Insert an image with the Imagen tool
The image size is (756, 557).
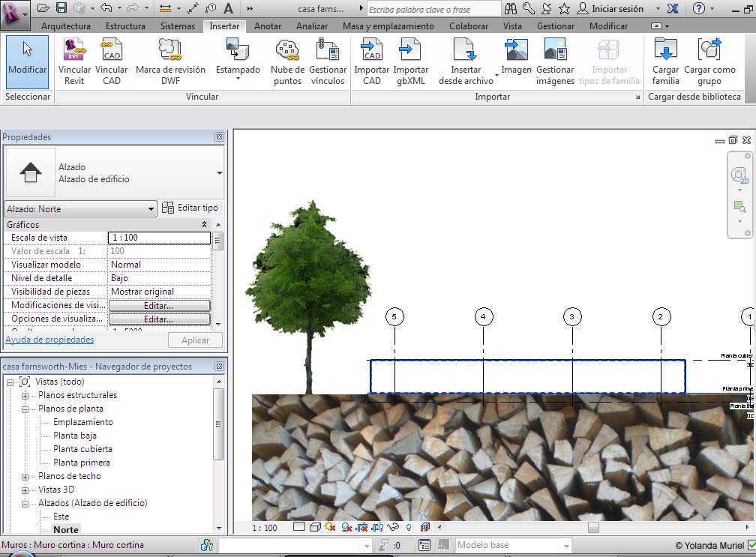516,51
